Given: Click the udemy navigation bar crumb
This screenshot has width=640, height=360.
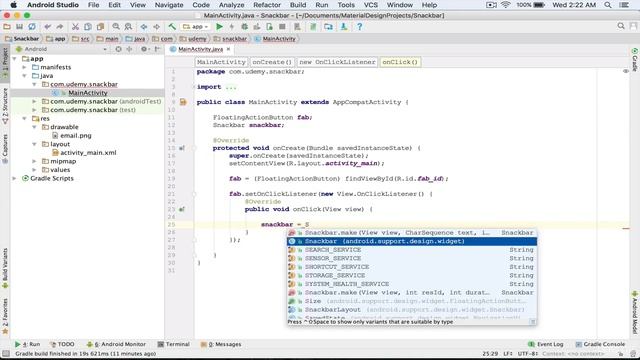Looking at the screenshot, I should pos(193,39).
